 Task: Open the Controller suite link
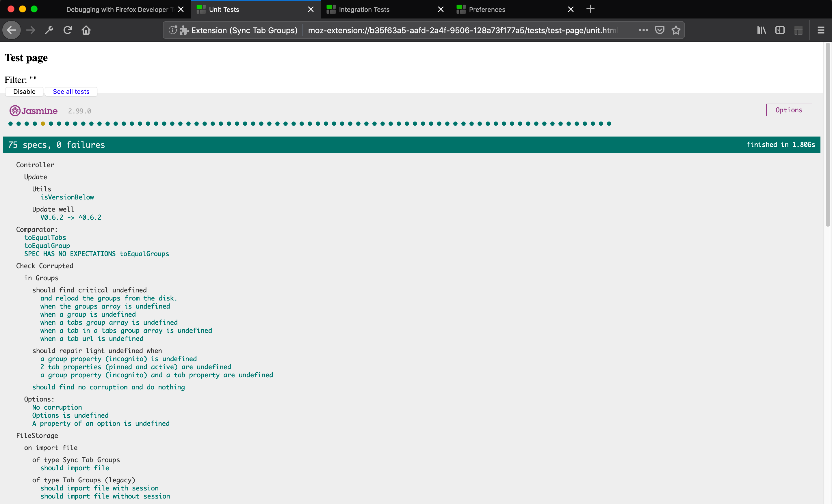pyautogui.click(x=35, y=165)
